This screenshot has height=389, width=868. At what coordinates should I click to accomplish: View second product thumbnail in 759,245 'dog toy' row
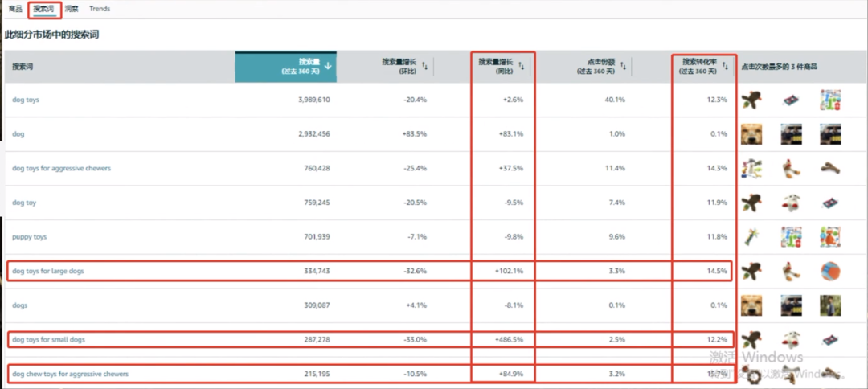coord(791,203)
